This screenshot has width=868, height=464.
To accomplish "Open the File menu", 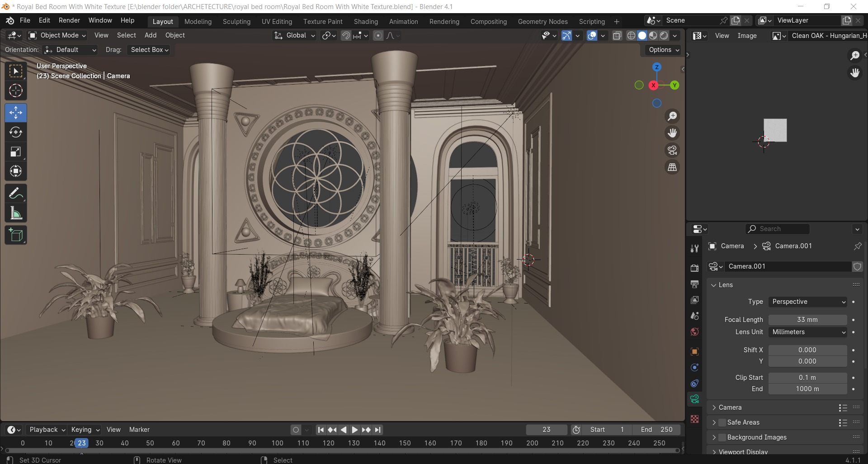I will pyautogui.click(x=25, y=20).
